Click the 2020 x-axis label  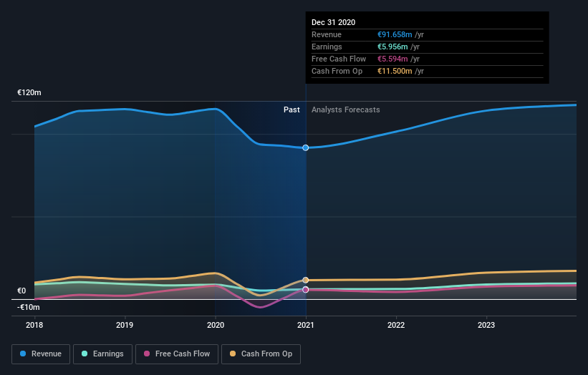point(216,325)
